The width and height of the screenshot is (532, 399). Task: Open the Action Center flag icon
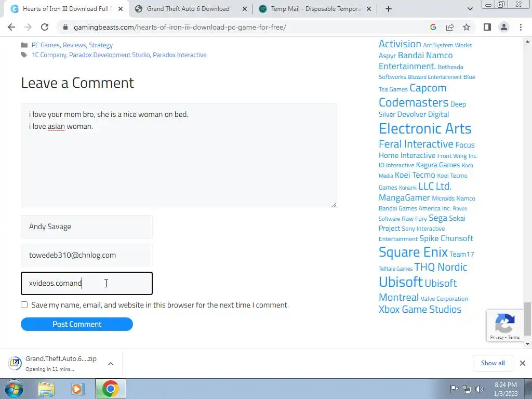454,389
